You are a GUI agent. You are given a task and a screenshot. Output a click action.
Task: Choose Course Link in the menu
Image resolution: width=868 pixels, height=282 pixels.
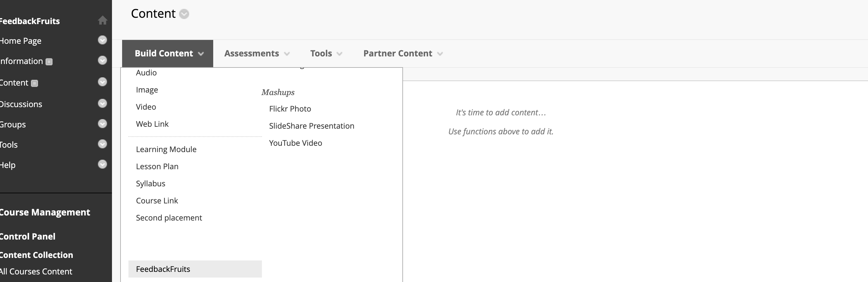point(157,201)
